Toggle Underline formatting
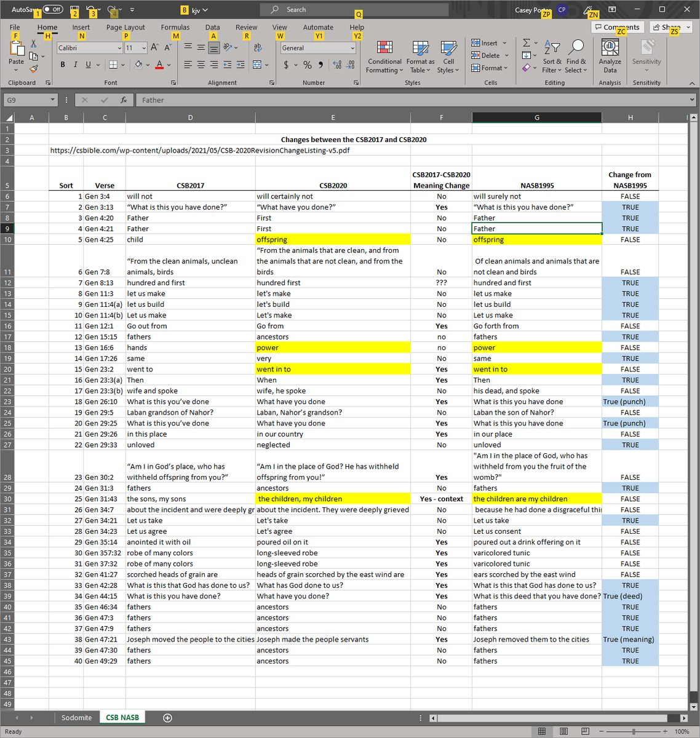Viewport: 700px width, 738px height. pyautogui.click(x=88, y=65)
